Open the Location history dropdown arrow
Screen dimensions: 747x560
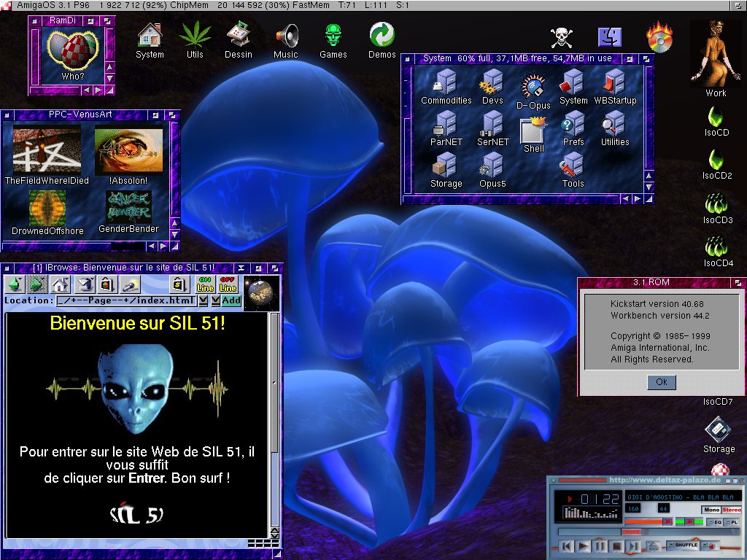tap(204, 300)
